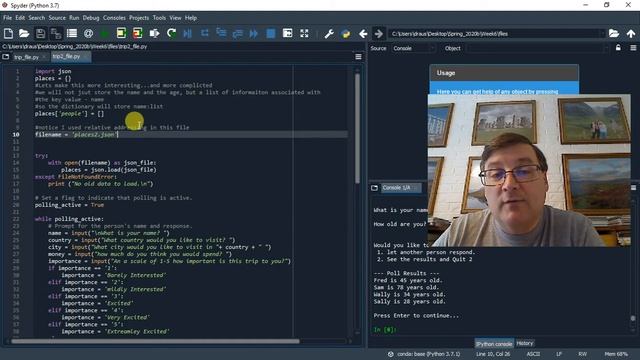Image resolution: width=640 pixels, height=360 pixels.
Task: Open the Source Console dropdown
Action: (x=413, y=48)
